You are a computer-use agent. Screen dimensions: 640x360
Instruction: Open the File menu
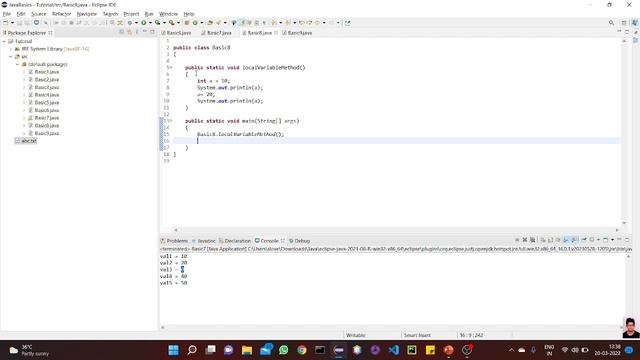pos(7,14)
